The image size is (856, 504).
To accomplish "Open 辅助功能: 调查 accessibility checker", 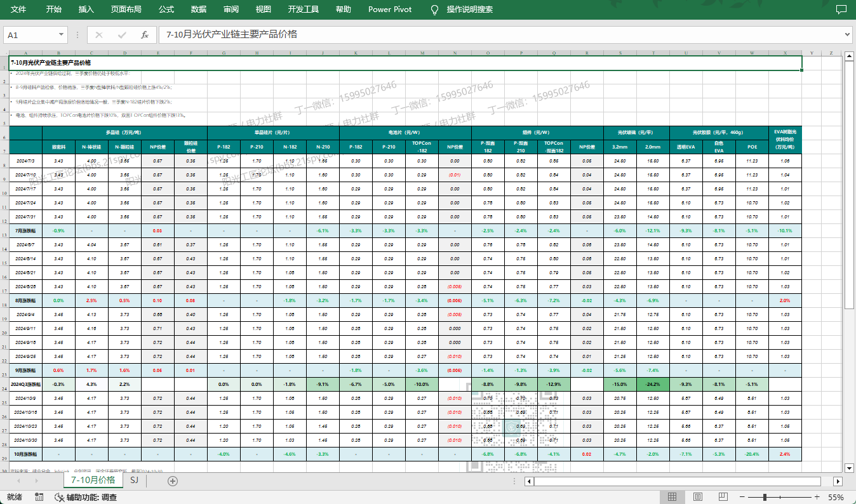I will coord(85,498).
